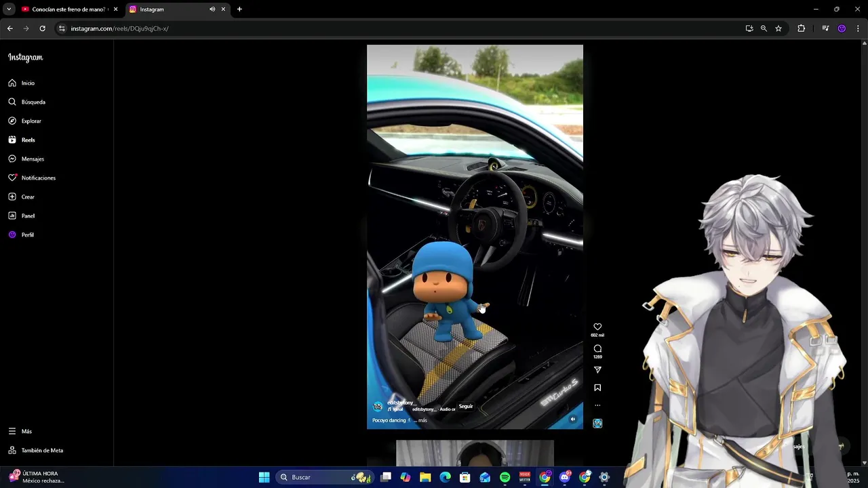Open Microsoft Store from the taskbar
This screenshot has height=488, width=868.
click(465, 477)
